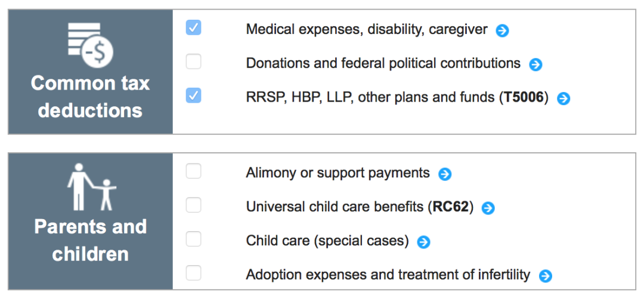Click the Alimony or support payments text

pyautogui.click(x=338, y=173)
